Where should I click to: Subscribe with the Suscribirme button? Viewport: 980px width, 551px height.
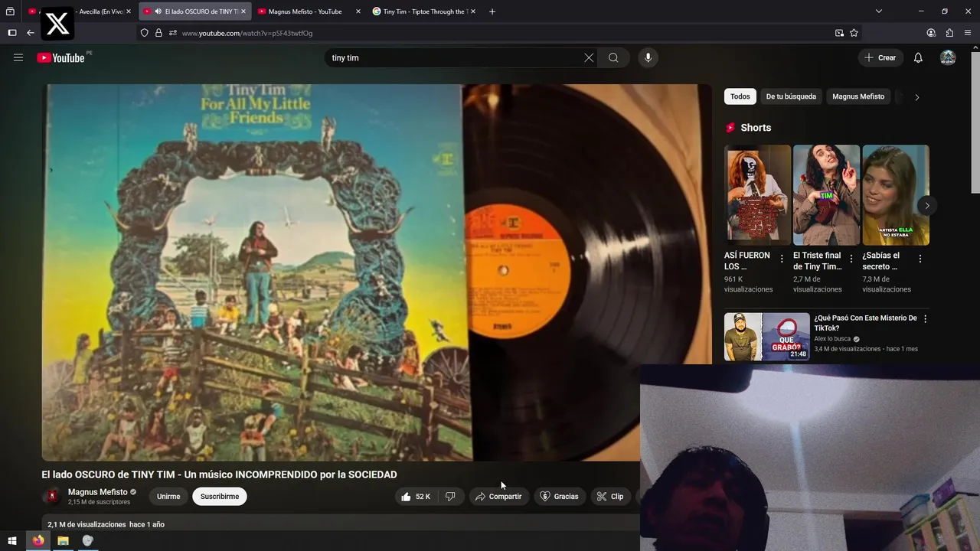pos(220,497)
